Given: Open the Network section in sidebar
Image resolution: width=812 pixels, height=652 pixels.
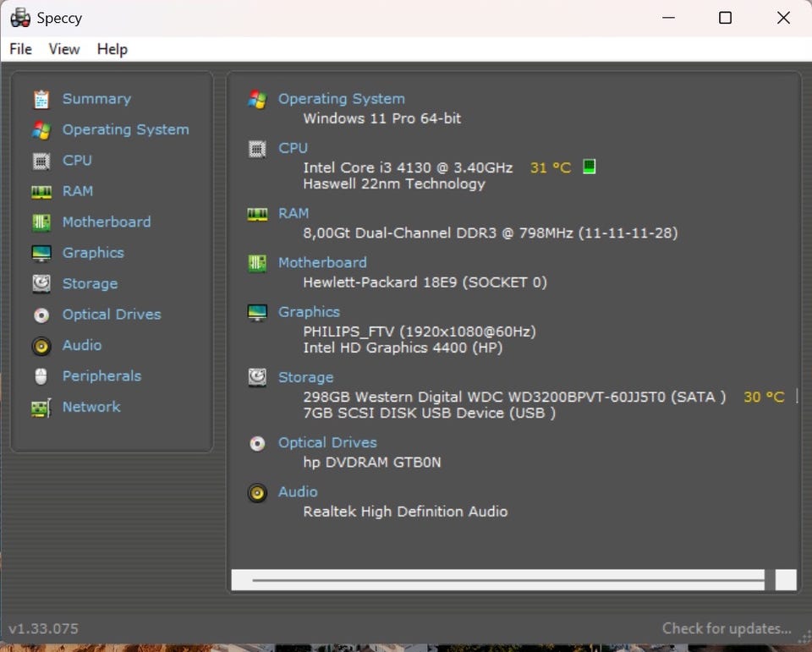Looking at the screenshot, I should pos(91,407).
